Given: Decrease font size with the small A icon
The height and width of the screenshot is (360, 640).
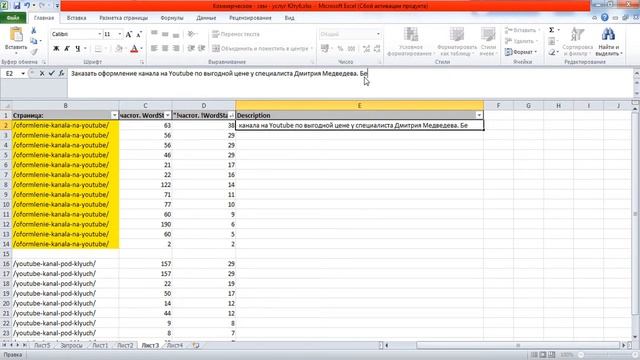Looking at the screenshot, I should click(x=139, y=34).
